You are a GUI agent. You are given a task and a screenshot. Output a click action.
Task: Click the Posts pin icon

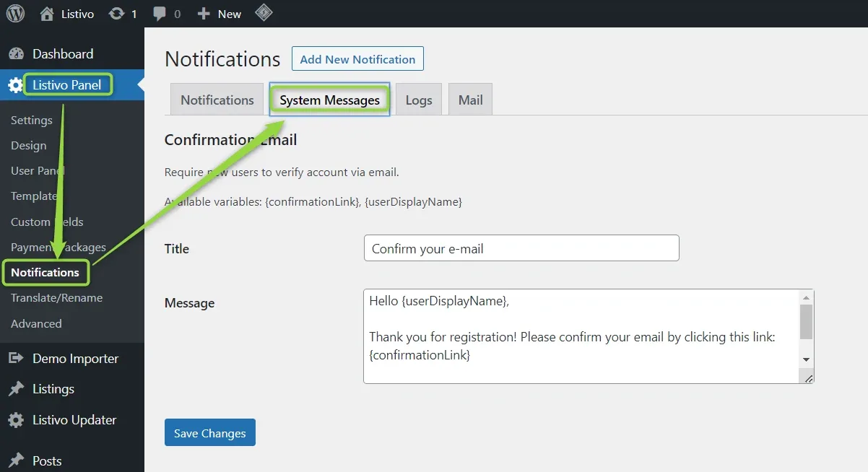[16, 461]
